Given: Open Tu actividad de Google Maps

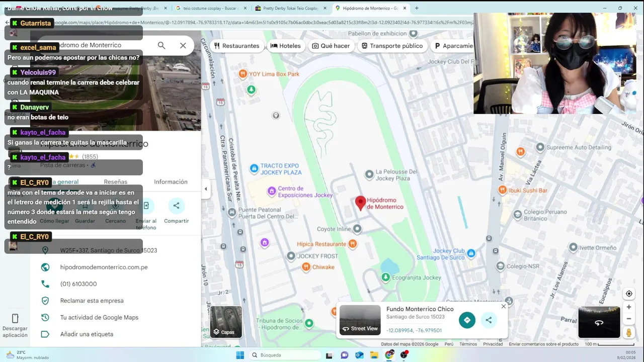Looking at the screenshot, I should (x=99, y=317).
